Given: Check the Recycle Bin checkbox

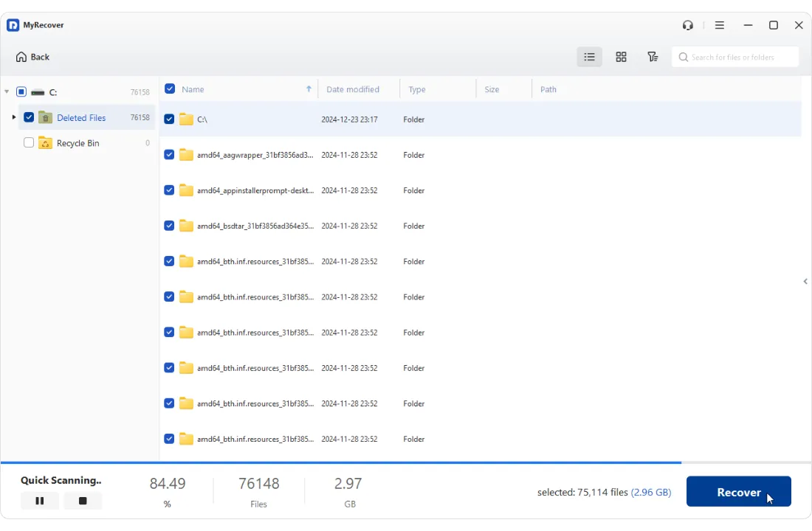Looking at the screenshot, I should click(29, 143).
